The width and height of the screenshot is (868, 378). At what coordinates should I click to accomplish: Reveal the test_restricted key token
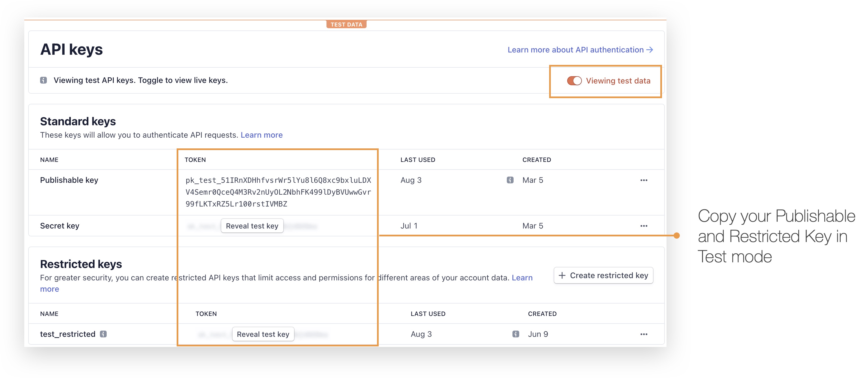(263, 334)
